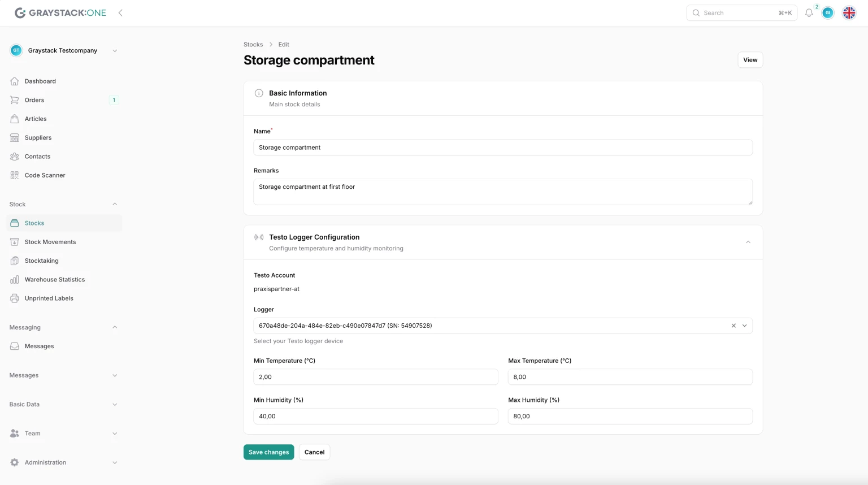Screen dimensions: 868x485
Task: Click the Stocks breadcrumb link
Action: (x=253, y=45)
